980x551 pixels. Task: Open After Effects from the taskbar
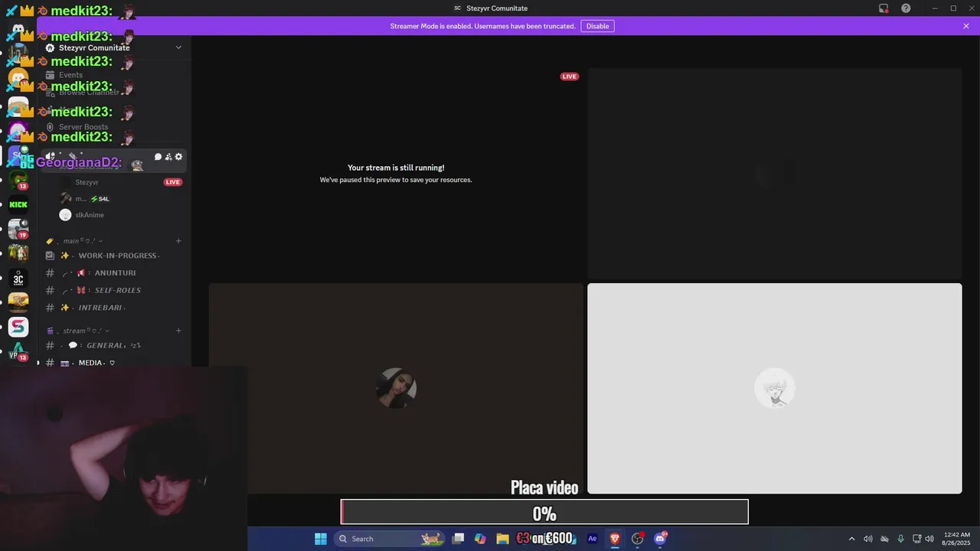point(592,539)
